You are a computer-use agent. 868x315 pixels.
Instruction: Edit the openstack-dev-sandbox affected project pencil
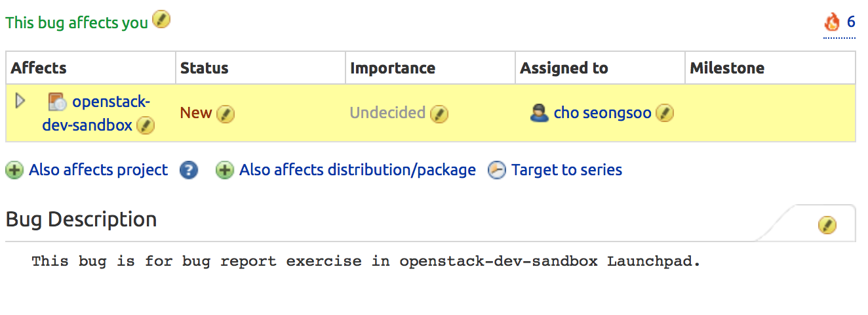click(x=146, y=125)
